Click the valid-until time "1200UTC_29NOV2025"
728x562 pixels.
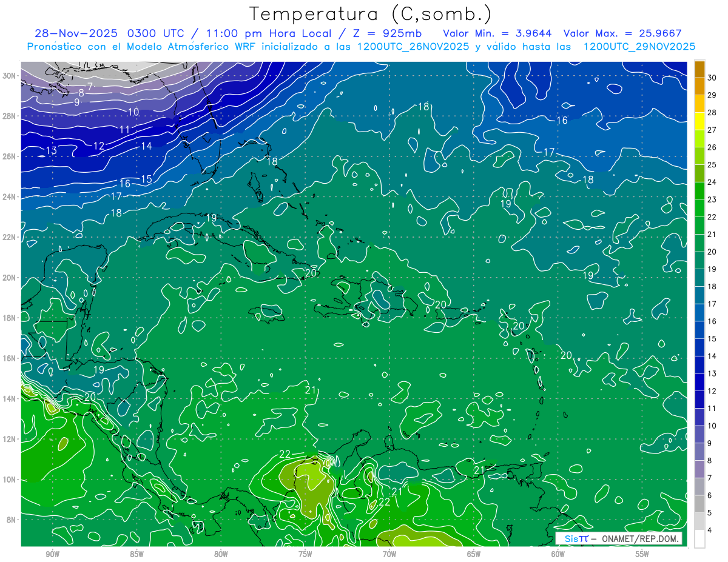coord(639,47)
